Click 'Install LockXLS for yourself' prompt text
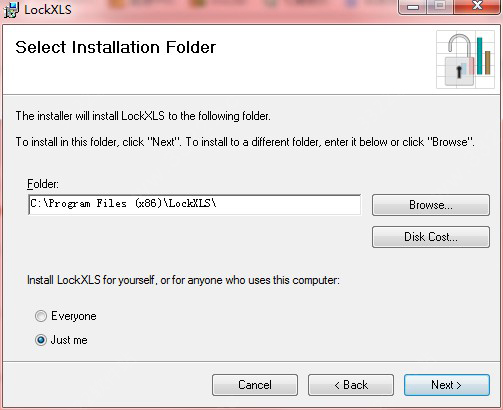Viewport: 503px width, 410px height. point(183,280)
